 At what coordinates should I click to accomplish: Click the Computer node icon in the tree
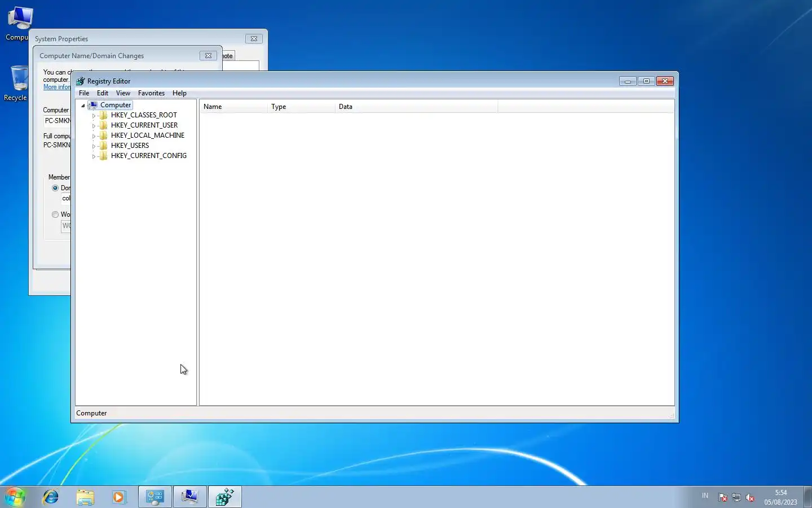tap(94, 105)
